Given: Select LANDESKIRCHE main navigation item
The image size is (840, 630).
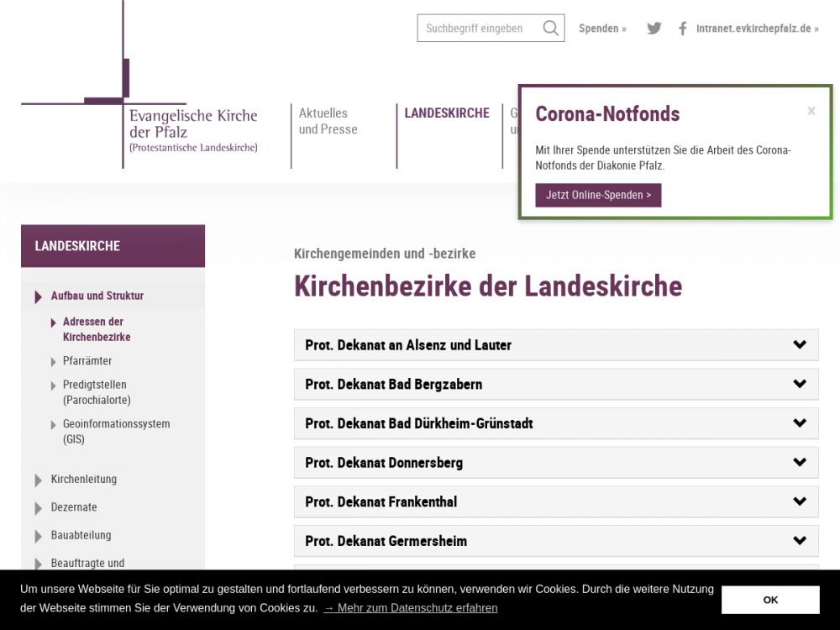Looking at the screenshot, I should tap(447, 113).
